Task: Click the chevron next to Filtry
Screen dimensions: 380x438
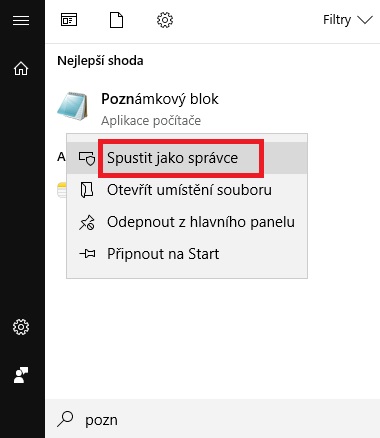Action: 365,20
